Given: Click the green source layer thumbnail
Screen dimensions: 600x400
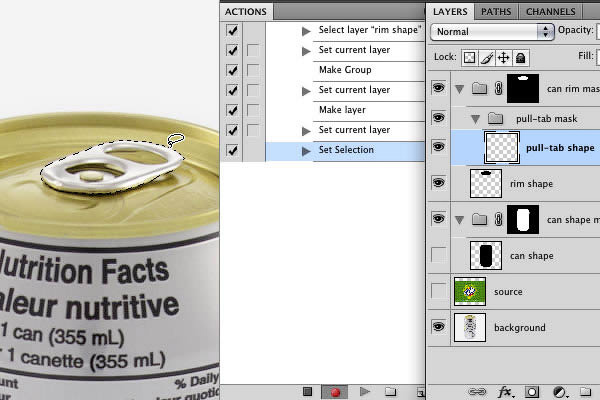Looking at the screenshot, I should (470, 292).
